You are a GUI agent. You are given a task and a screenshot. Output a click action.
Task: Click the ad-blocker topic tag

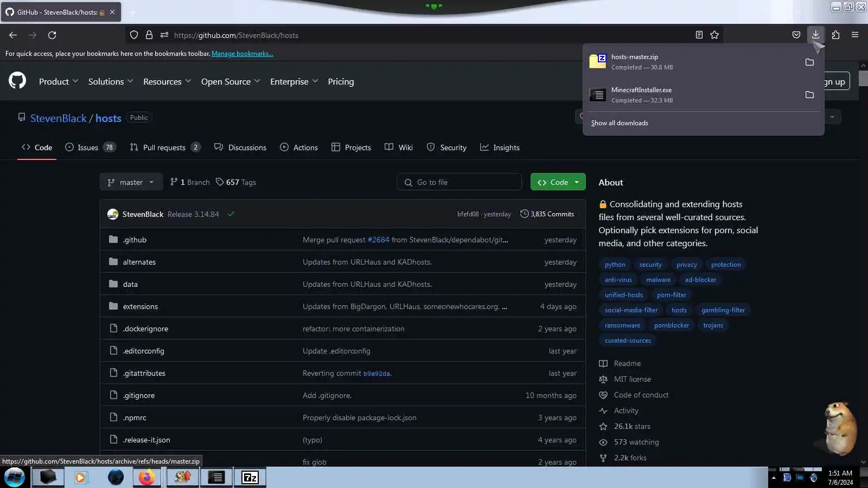(700, 280)
